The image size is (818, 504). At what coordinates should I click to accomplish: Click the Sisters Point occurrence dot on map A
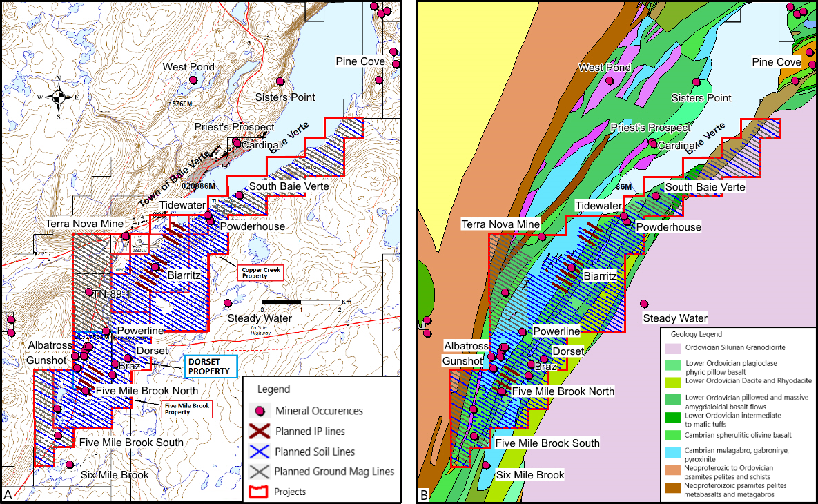click(280, 81)
